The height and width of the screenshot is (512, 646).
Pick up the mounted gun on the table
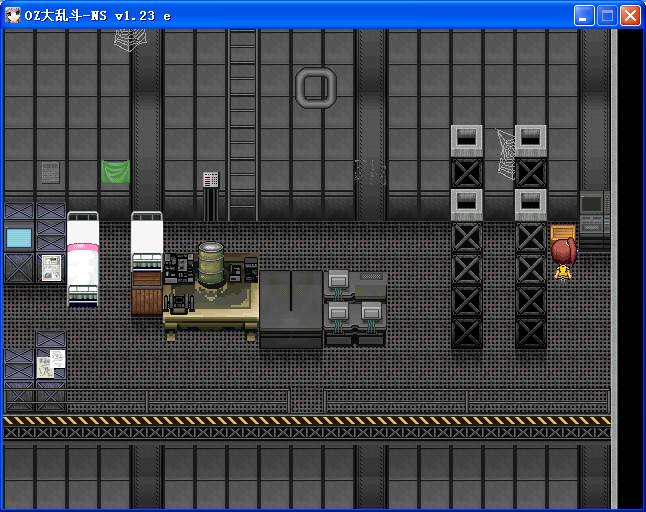click(x=179, y=303)
